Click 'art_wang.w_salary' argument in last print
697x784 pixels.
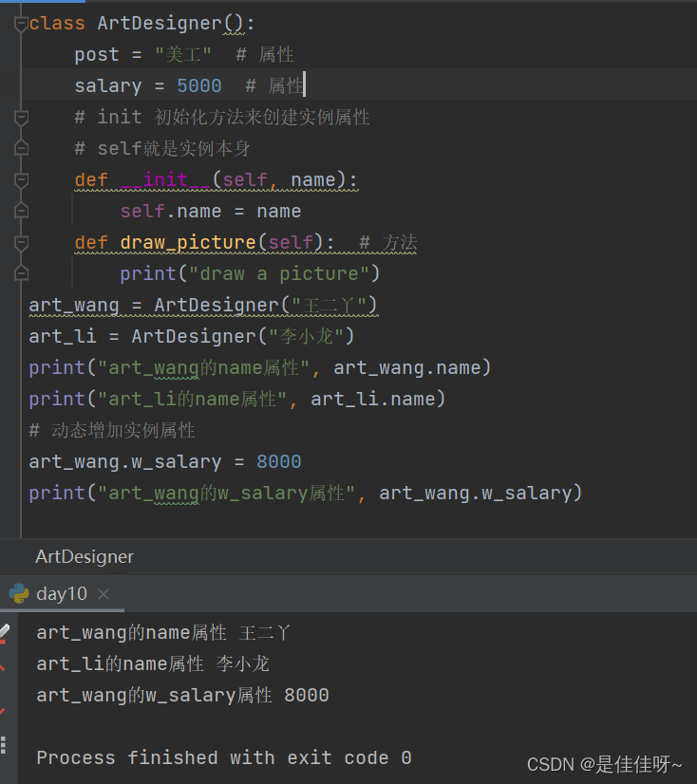476,493
